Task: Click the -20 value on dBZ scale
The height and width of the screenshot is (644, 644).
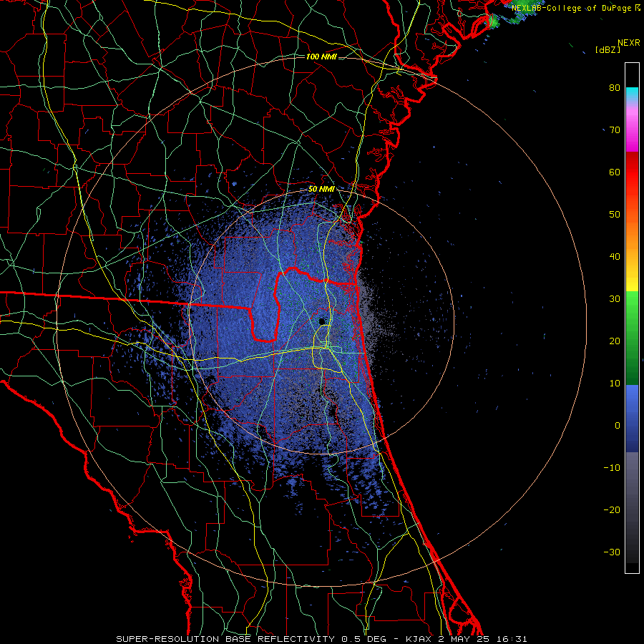Action: click(x=612, y=510)
